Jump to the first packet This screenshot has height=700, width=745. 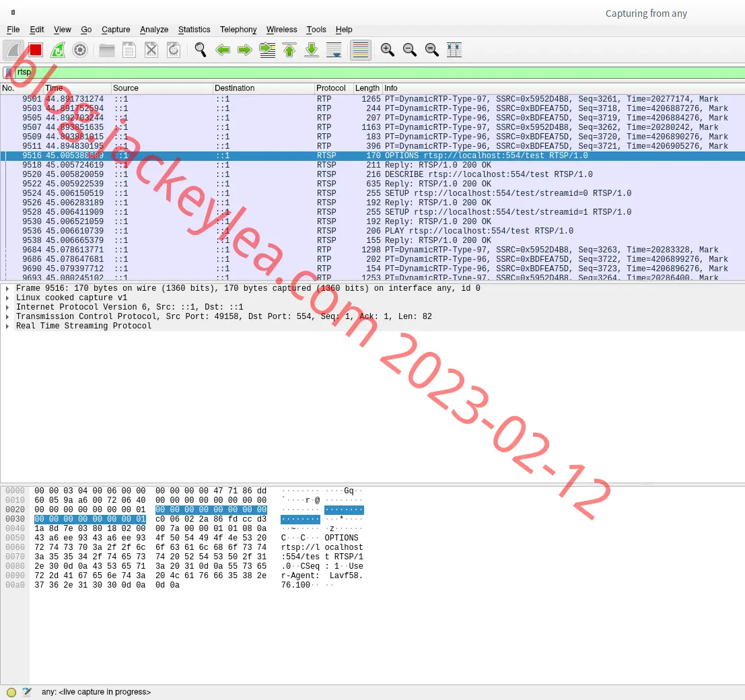click(289, 50)
